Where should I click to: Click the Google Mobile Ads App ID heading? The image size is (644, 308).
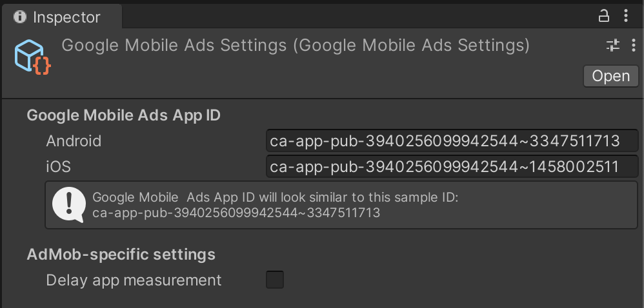coord(123,115)
